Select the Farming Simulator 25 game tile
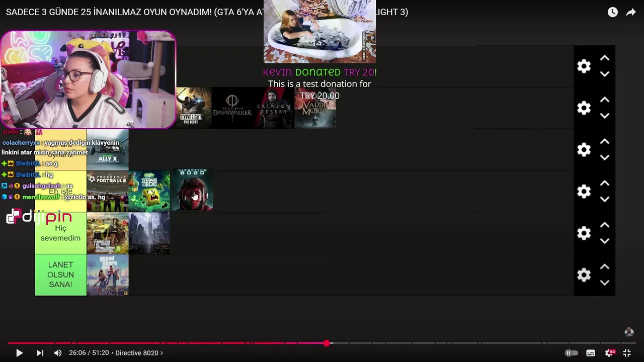The height and width of the screenshot is (362, 644). pos(108,233)
